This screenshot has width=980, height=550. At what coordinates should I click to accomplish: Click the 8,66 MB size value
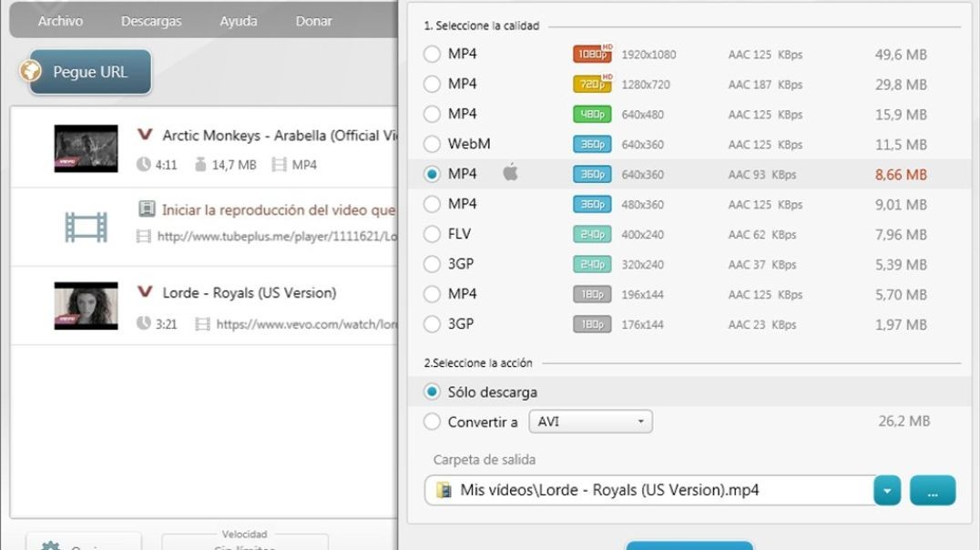[901, 174]
